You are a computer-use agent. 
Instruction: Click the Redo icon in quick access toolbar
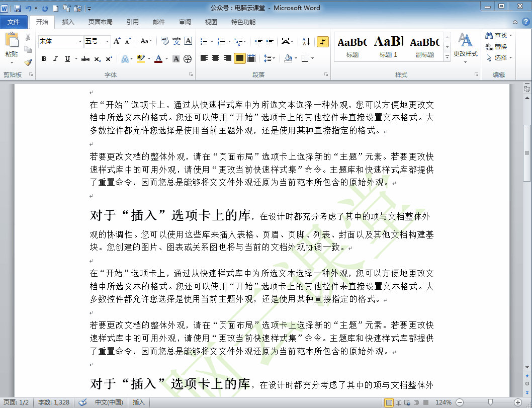click(x=45, y=8)
